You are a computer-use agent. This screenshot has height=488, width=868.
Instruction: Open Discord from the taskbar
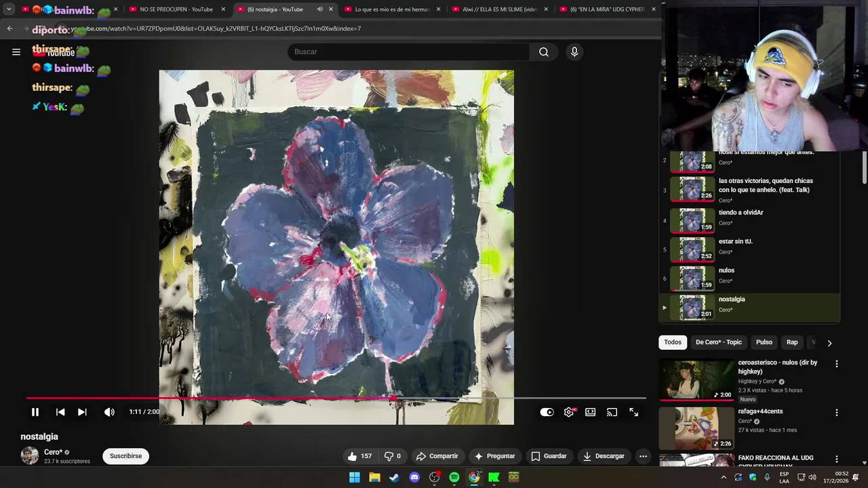pyautogui.click(x=414, y=477)
